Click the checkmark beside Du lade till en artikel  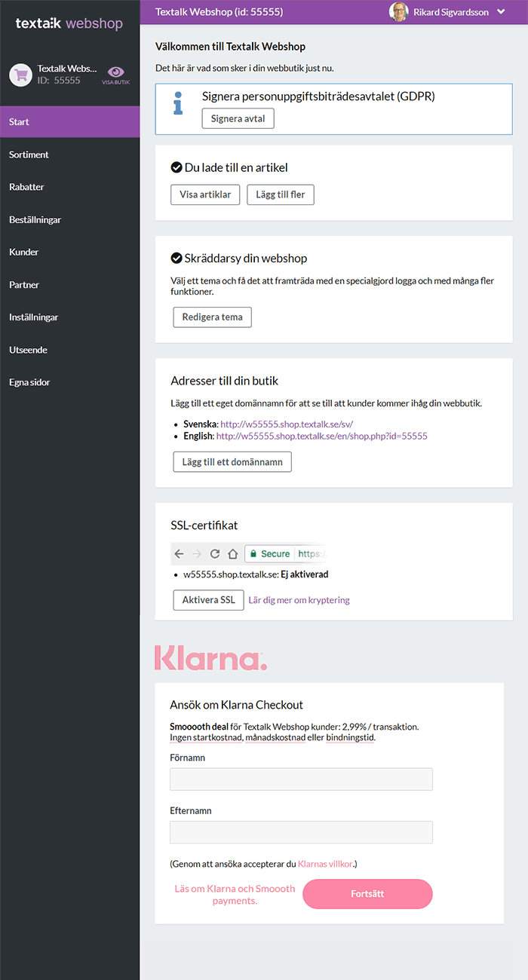pos(177,167)
